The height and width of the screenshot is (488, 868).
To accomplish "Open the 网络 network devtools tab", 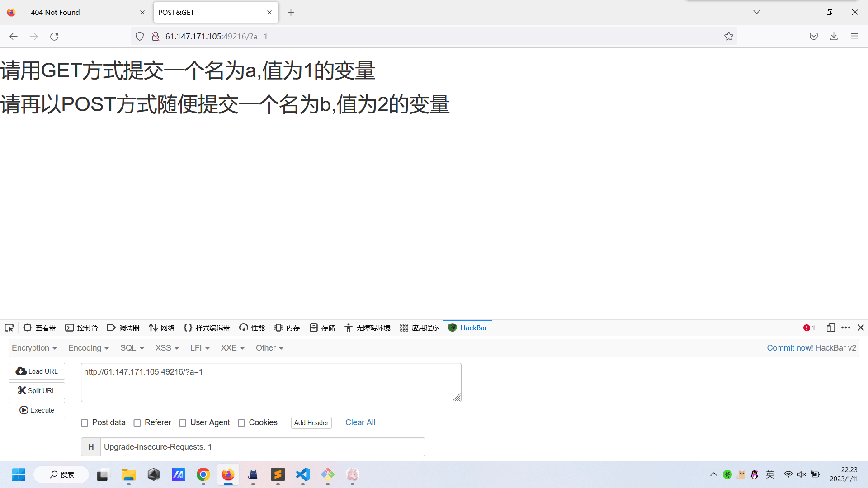I will (x=162, y=328).
